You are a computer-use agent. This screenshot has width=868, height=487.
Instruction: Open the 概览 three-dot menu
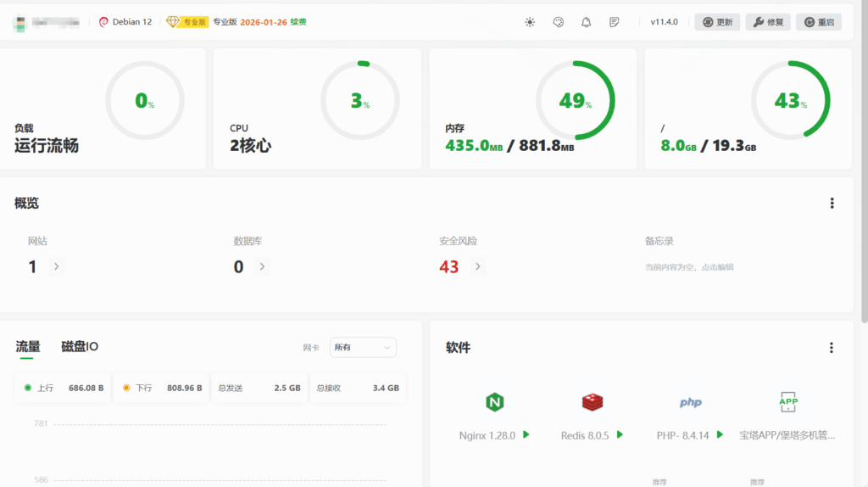tap(832, 203)
